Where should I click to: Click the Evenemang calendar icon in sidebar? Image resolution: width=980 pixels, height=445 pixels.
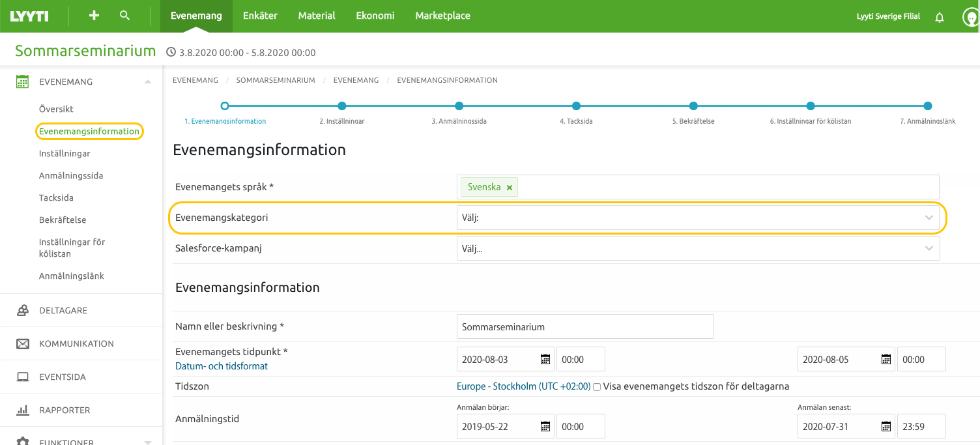pyautogui.click(x=22, y=81)
